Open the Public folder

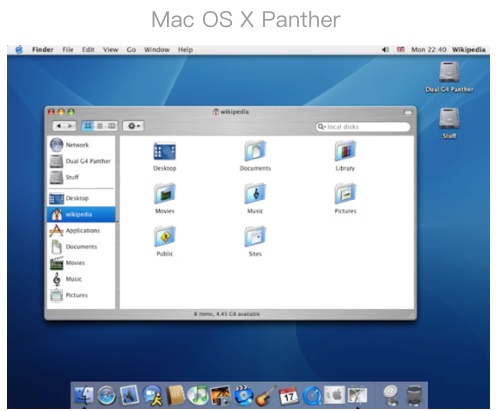(165, 241)
